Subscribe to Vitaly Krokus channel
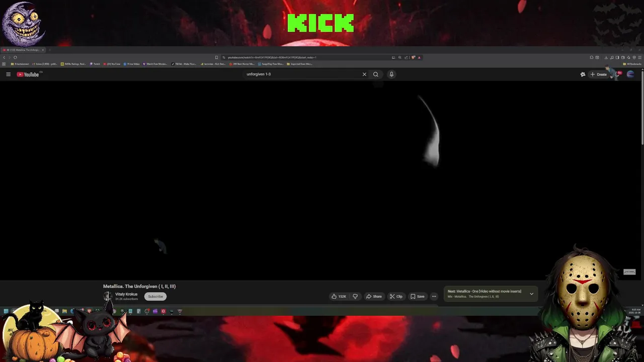Screen dimensions: 644x362 155,297
